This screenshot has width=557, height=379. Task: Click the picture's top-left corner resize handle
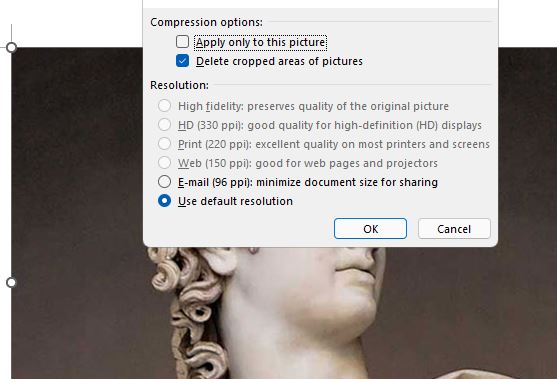(11, 47)
